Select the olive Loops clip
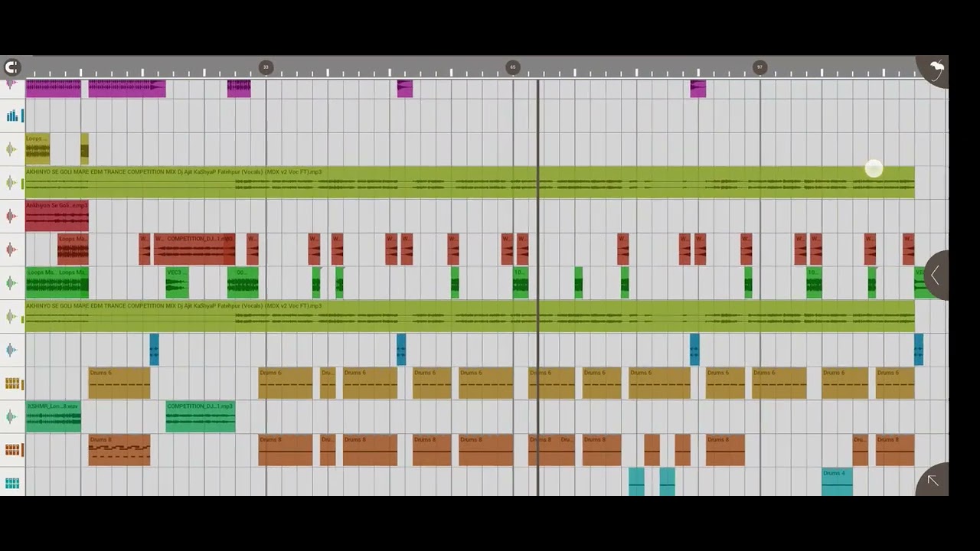The image size is (980, 551). pos(38,149)
